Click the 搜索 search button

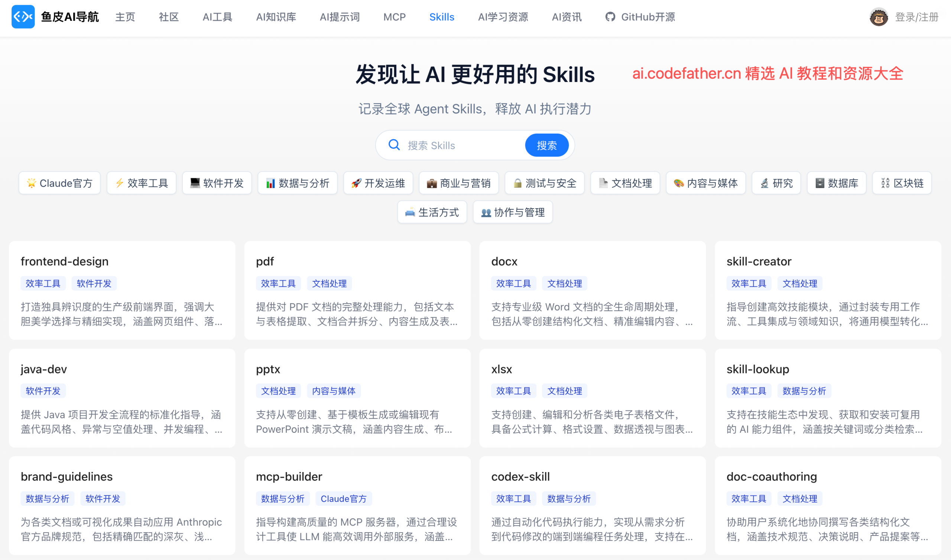[x=546, y=145]
